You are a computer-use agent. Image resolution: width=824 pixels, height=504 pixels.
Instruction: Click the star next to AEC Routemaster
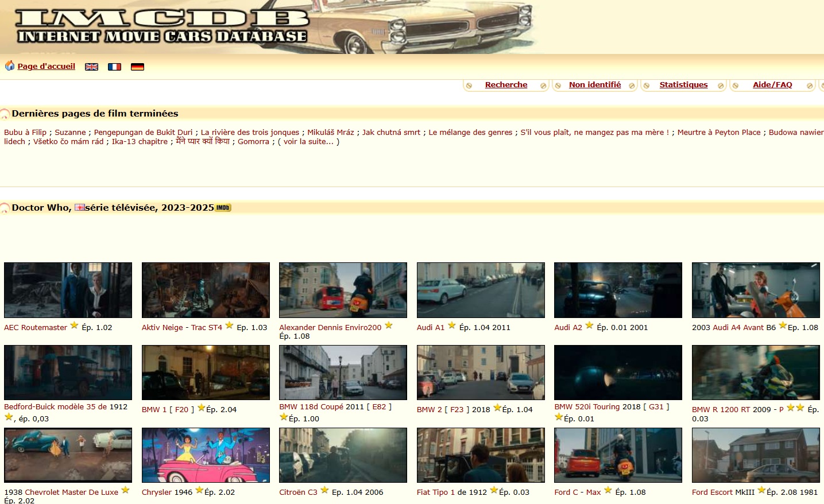tap(74, 325)
